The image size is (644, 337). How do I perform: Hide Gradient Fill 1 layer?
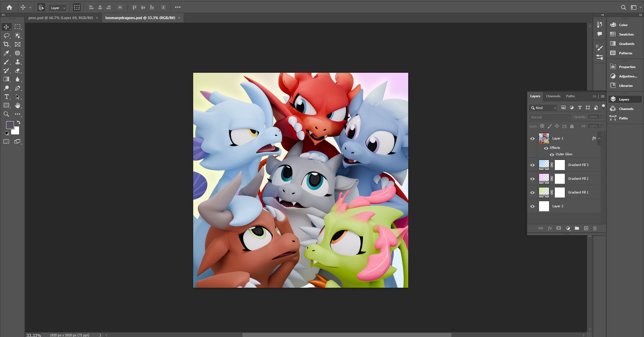coord(532,192)
